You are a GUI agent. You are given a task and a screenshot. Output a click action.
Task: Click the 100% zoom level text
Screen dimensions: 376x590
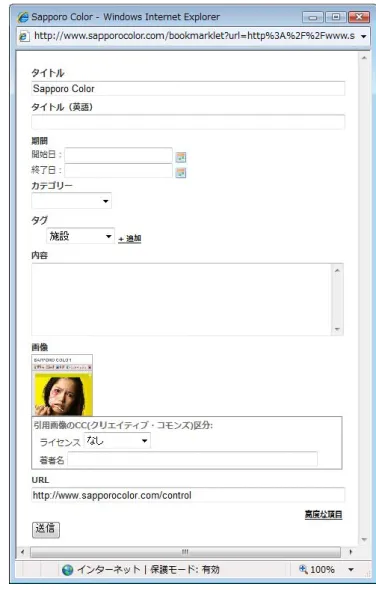click(322, 570)
